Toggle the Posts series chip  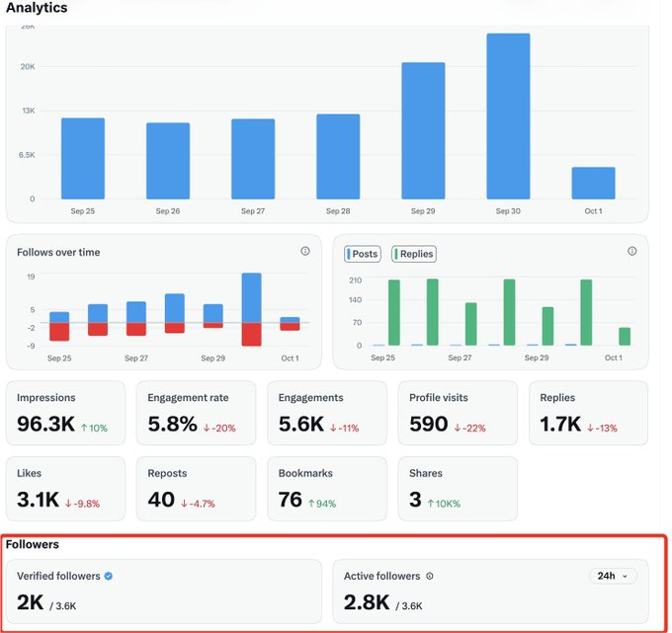tap(363, 254)
